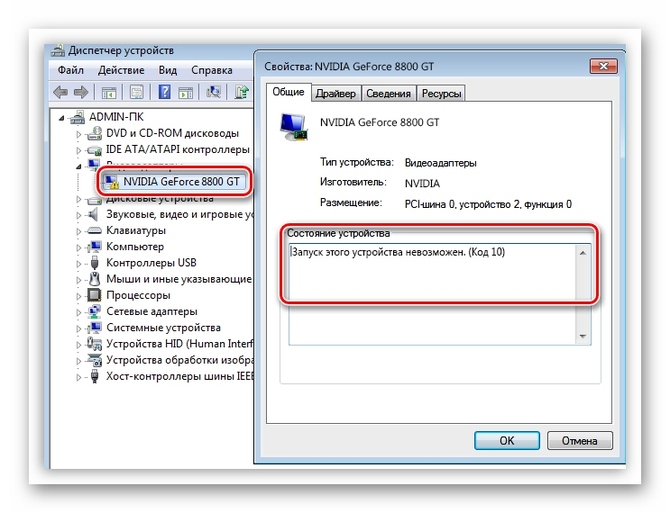The image size is (670, 513).
Task: Click manufacturer value NVIDIA beside Изготовитель
Action: coord(422,183)
